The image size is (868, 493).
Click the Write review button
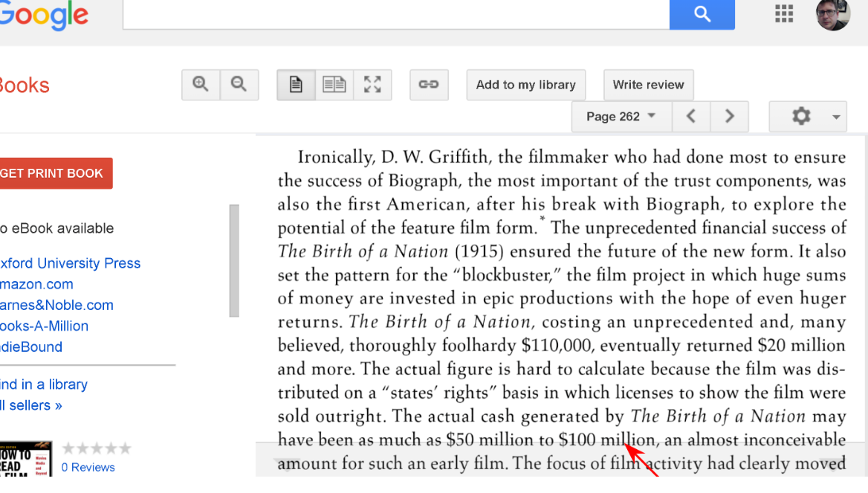(648, 85)
